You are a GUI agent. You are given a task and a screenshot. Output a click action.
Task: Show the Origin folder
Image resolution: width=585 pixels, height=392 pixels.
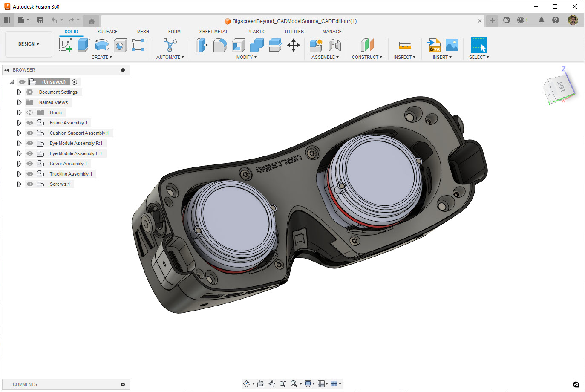click(x=30, y=112)
